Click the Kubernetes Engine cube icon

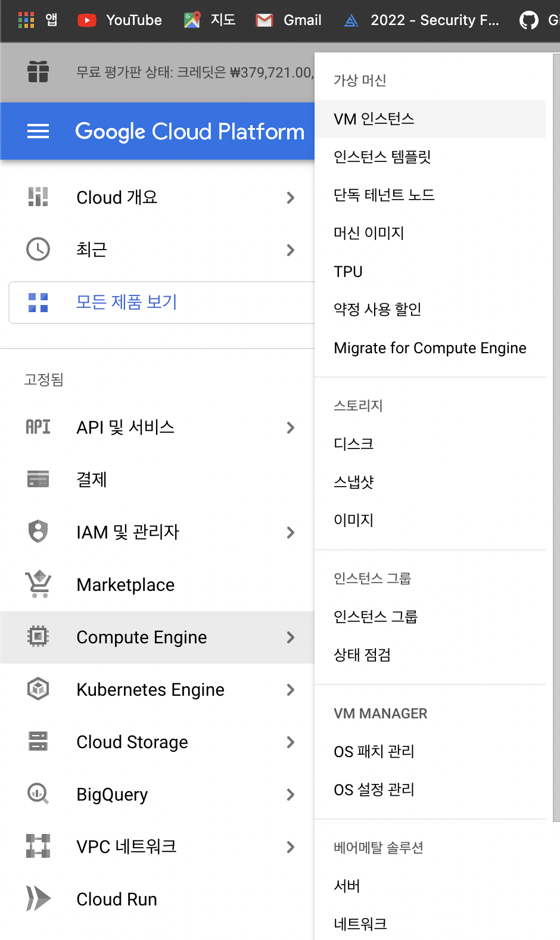click(38, 689)
